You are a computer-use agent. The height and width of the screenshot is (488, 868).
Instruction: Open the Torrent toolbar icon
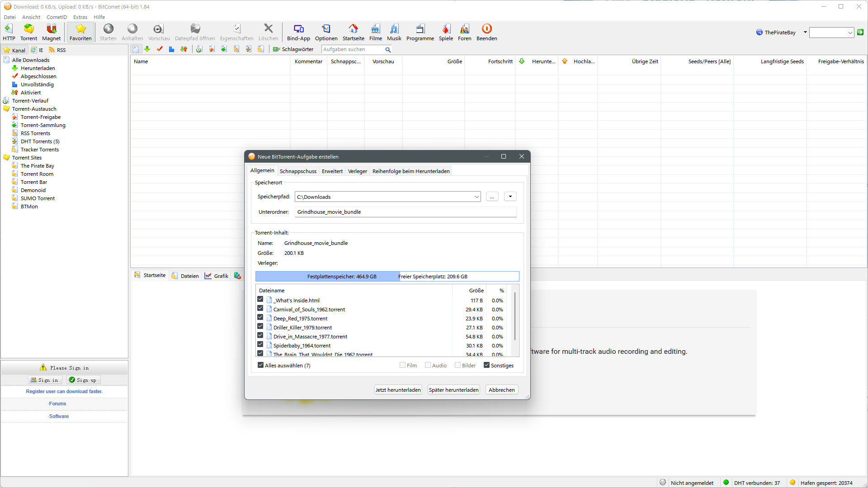tap(28, 33)
